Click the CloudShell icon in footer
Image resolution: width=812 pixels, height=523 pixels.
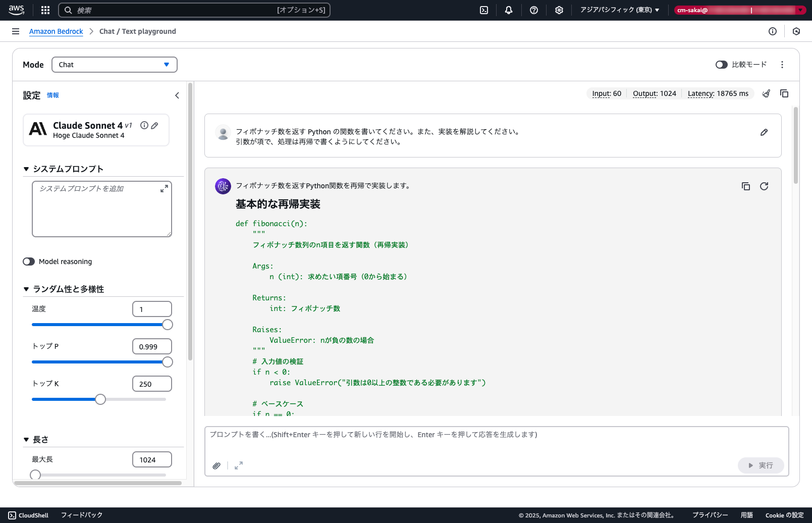pyautogui.click(x=12, y=515)
